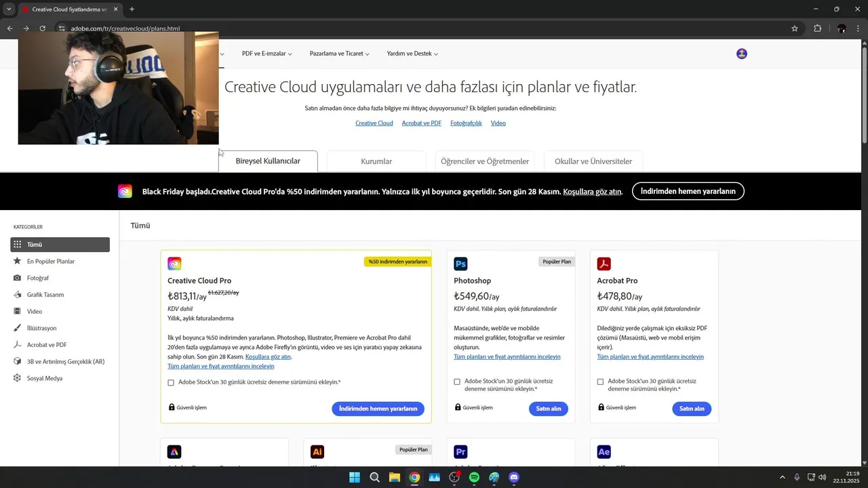Open the Fotoğrafçılık info link
This screenshot has height=488, width=868.
[466, 123]
